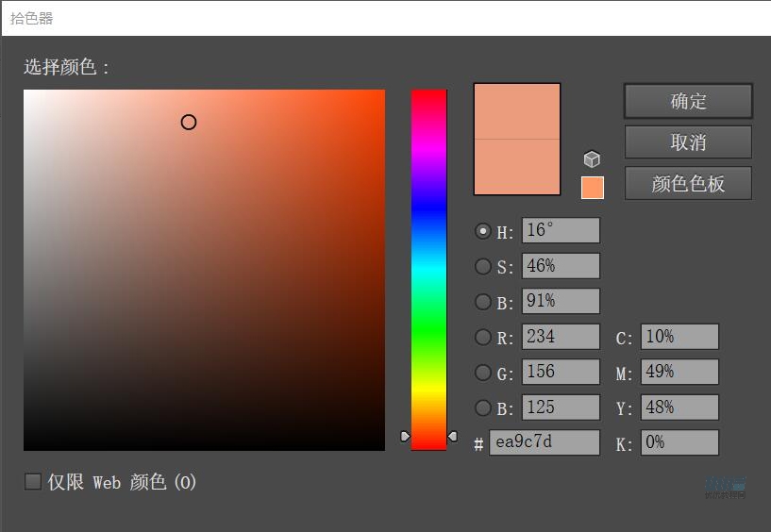The width and height of the screenshot is (771, 532).
Task: Click the K black value field
Action: 679,442
